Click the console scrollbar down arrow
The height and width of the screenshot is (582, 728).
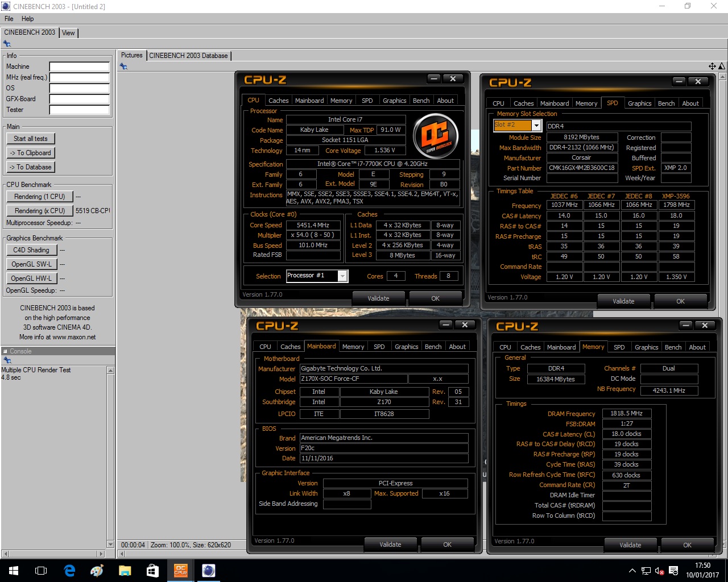110,544
